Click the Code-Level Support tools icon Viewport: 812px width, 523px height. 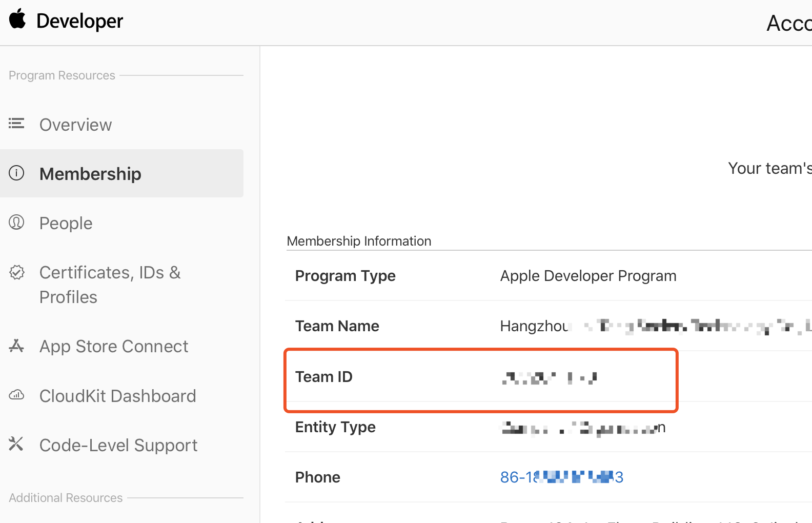[x=16, y=444]
